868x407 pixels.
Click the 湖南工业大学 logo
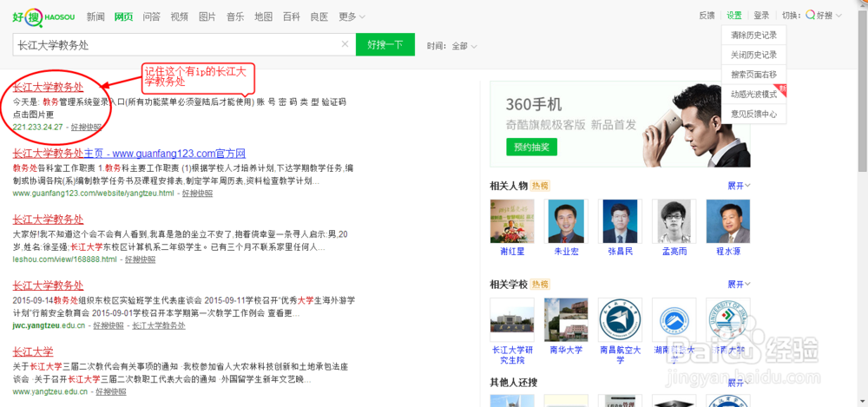674,319
